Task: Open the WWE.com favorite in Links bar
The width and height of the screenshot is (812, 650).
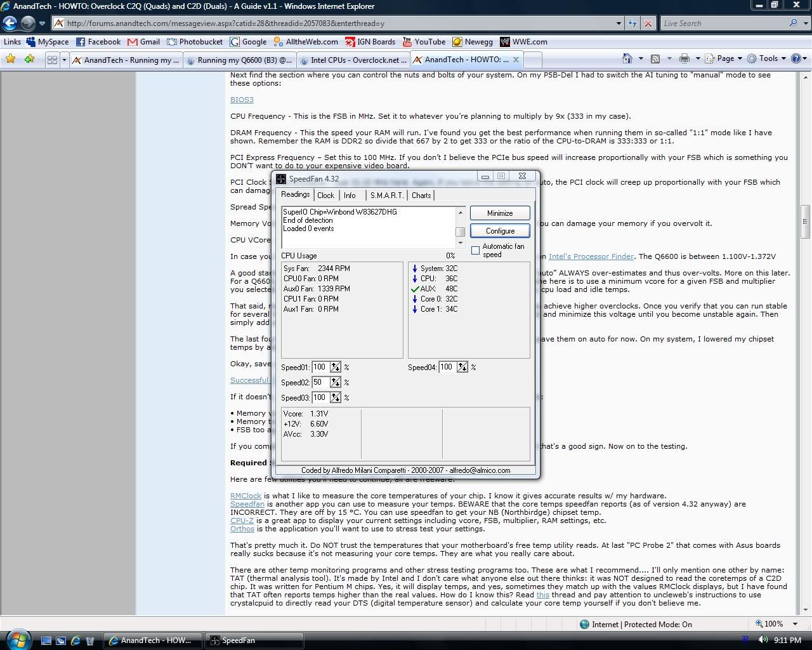Action: 523,42
